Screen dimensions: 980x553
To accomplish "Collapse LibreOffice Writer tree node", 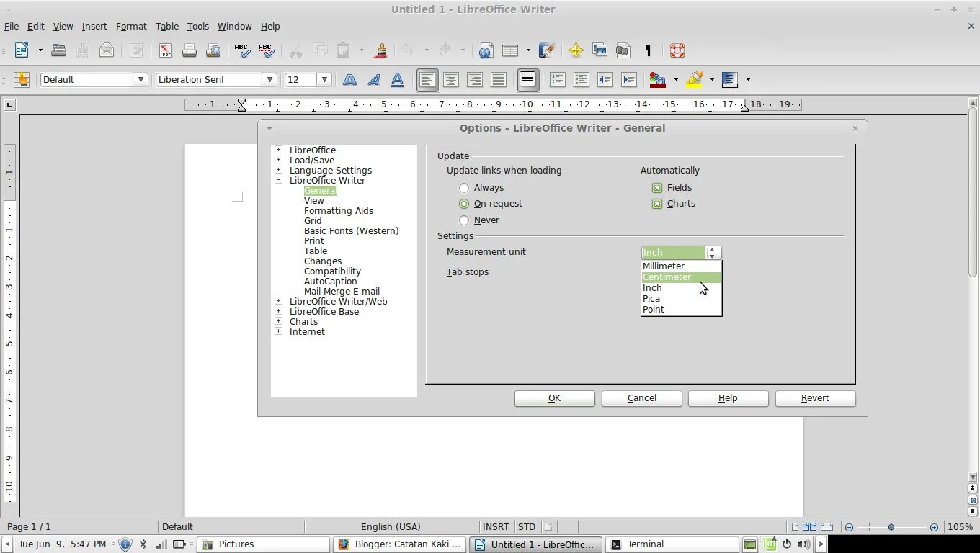I will 278,180.
